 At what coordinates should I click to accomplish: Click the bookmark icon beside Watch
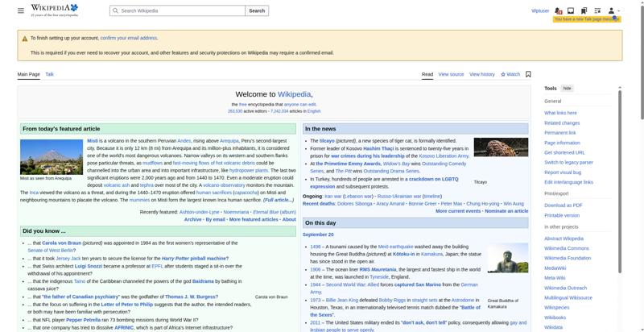(528, 74)
